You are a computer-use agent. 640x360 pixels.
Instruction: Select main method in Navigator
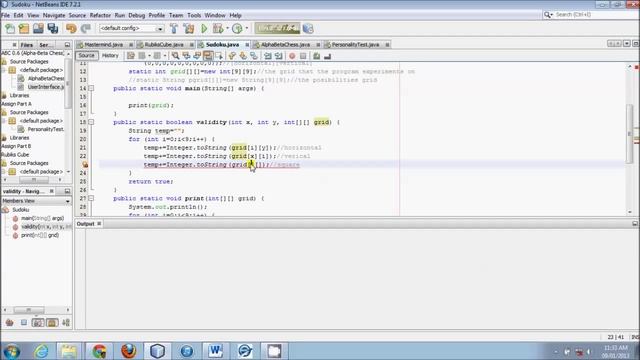pos(38,218)
